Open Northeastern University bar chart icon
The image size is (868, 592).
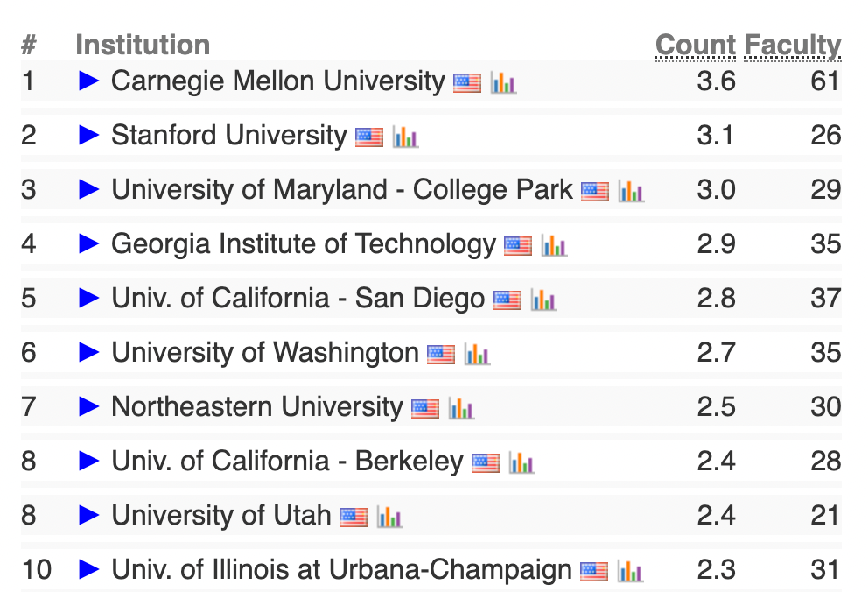click(461, 409)
